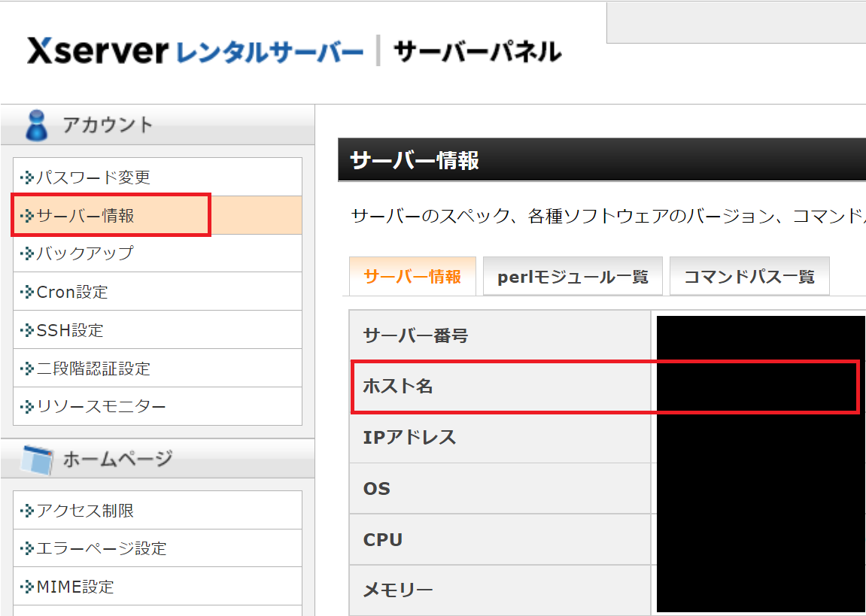Go to Cron設定
This screenshot has height=616, width=866.
point(157,291)
